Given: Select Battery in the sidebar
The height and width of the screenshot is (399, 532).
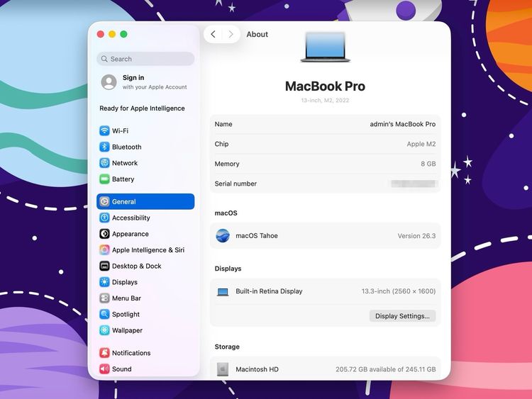Looking at the screenshot, I should pyautogui.click(x=145, y=179).
